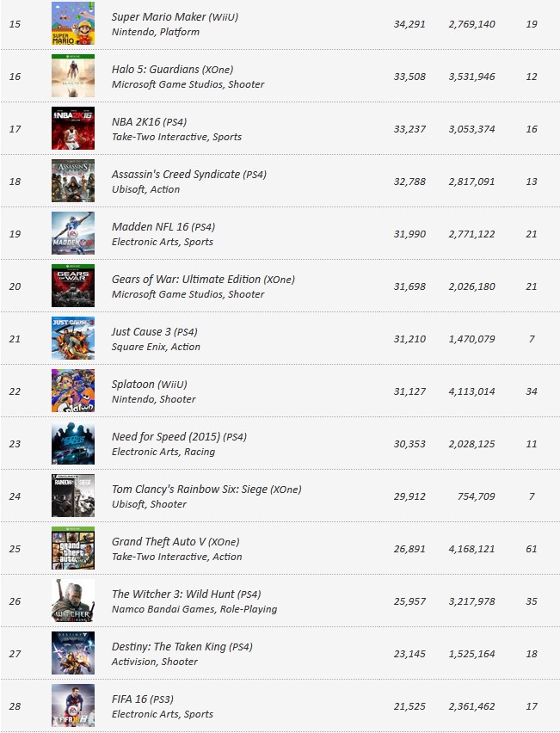Screen dimensions: 560x733
Task: Select the Splatoon cover image
Action: (x=73, y=391)
